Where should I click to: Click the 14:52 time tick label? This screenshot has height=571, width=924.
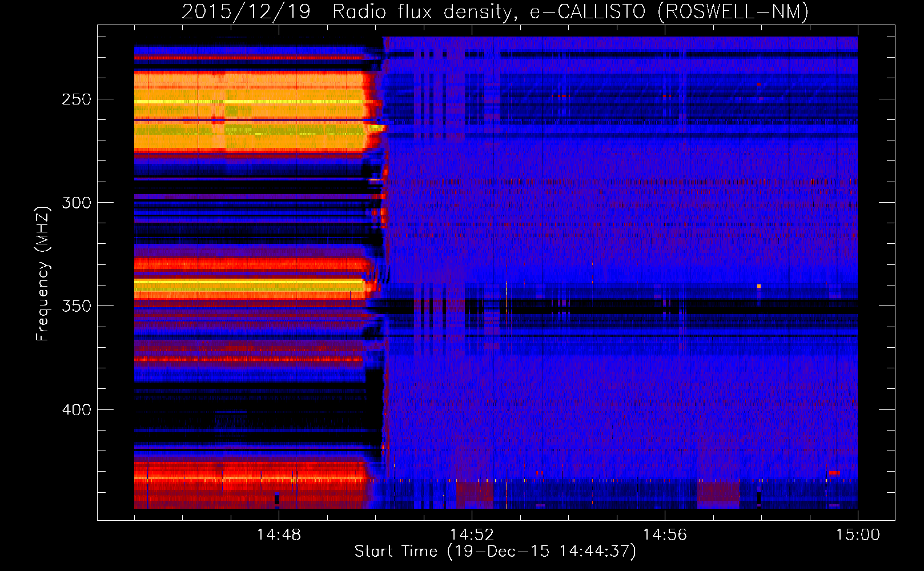pyautogui.click(x=472, y=534)
